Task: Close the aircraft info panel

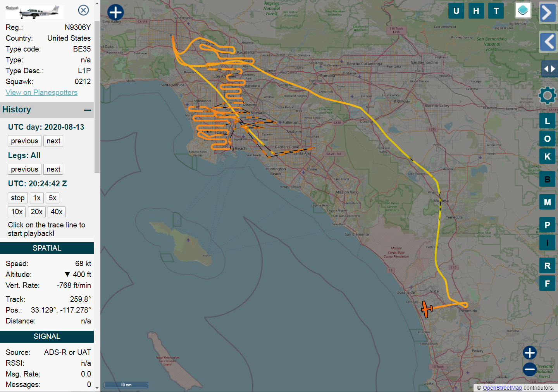Action: coord(83,10)
